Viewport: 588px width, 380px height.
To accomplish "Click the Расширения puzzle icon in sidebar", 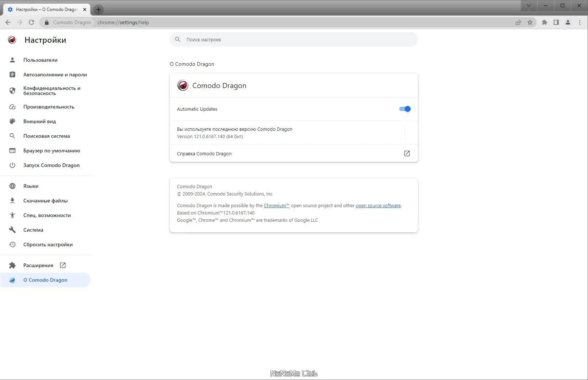I will pos(12,265).
